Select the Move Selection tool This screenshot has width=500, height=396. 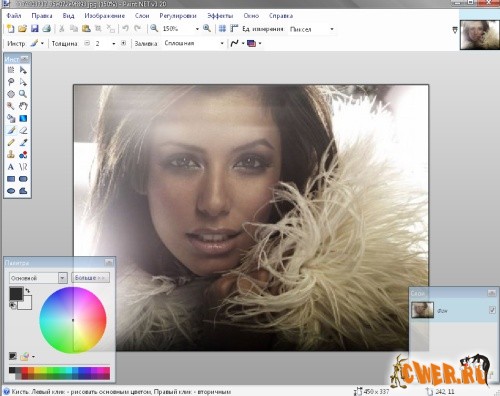point(23,82)
